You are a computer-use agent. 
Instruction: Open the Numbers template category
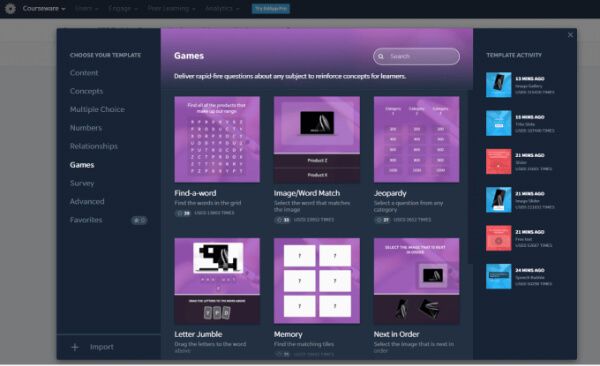click(x=86, y=128)
